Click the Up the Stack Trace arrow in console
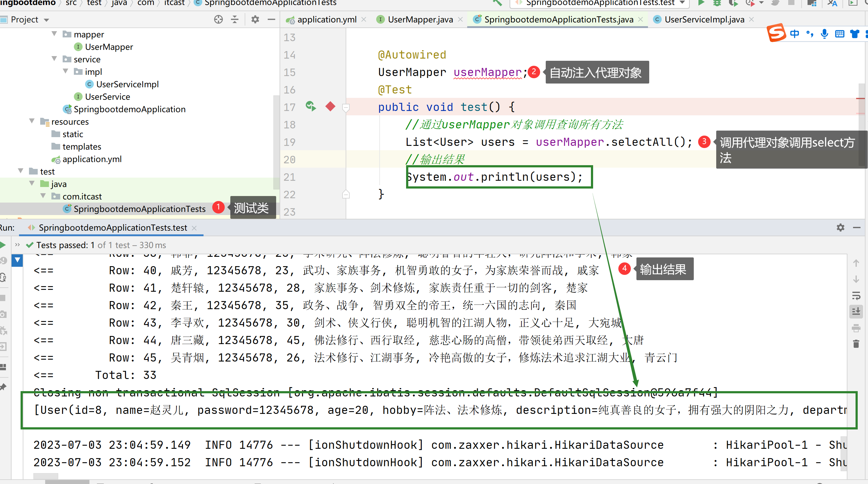 click(856, 263)
